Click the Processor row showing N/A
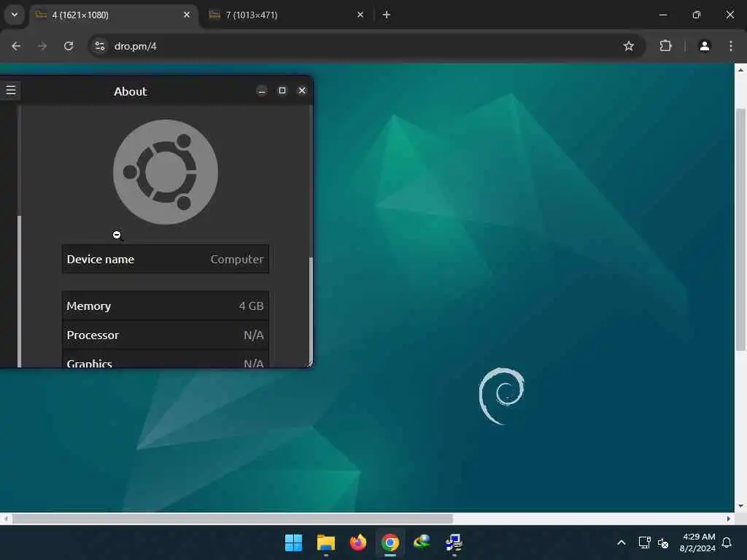Image resolution: width=747 pixels, height=560 pixels. point(166,335)
